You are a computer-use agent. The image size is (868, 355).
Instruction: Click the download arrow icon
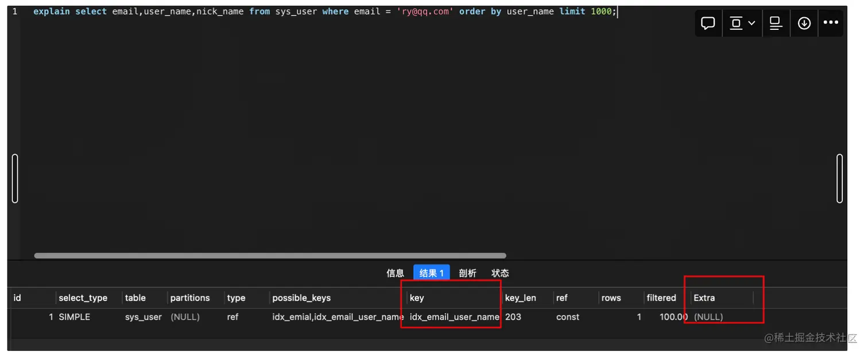tap(804, 23)
